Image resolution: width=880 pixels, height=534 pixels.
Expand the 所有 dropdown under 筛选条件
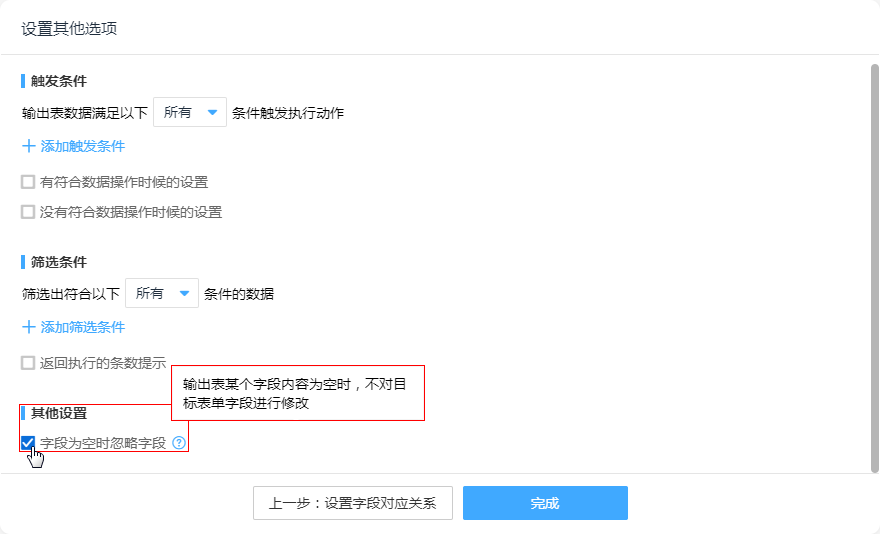click(162, 294)
